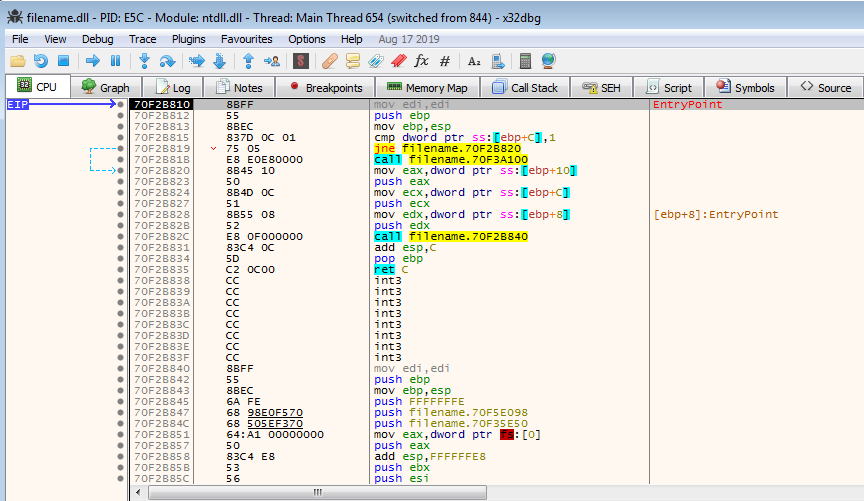Screen dimensions: 864x501
Task: Switch to the Call Stack tab
Action: coord(525,88)
